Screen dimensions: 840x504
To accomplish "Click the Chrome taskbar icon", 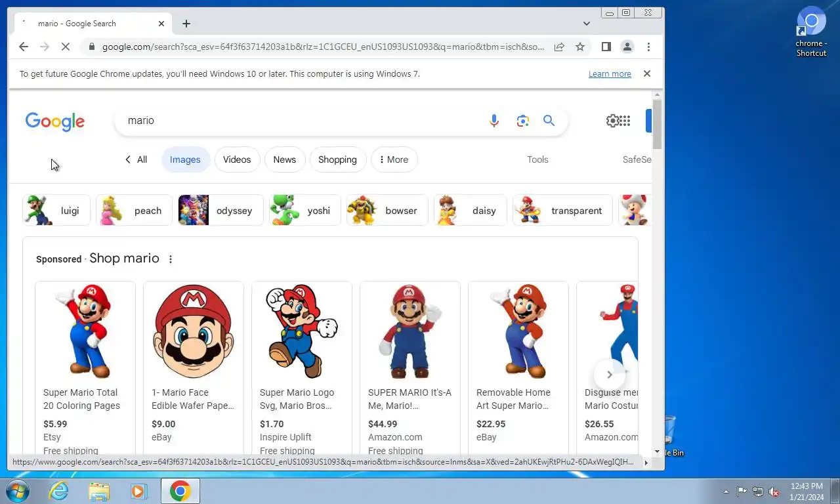I will tap(180, 491).
